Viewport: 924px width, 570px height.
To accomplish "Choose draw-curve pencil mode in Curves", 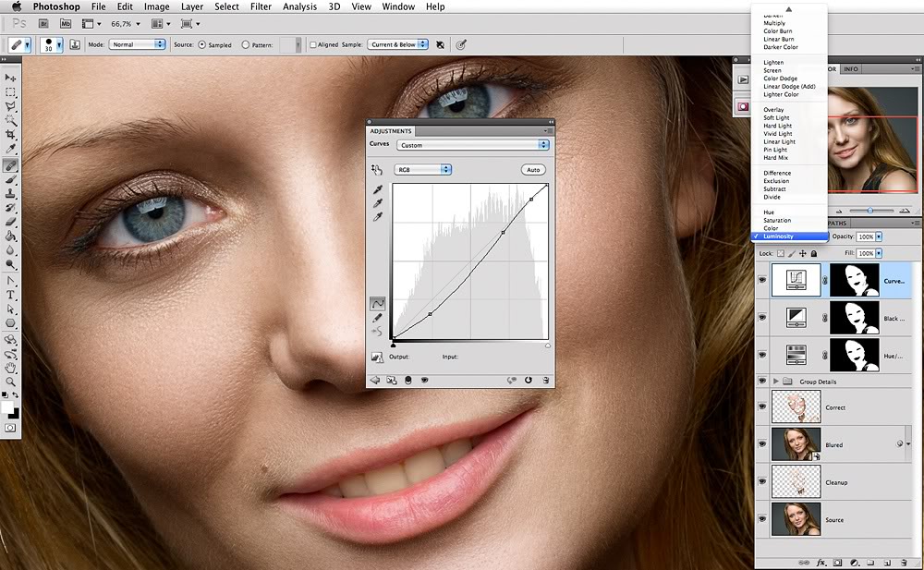I will (377, 319).
